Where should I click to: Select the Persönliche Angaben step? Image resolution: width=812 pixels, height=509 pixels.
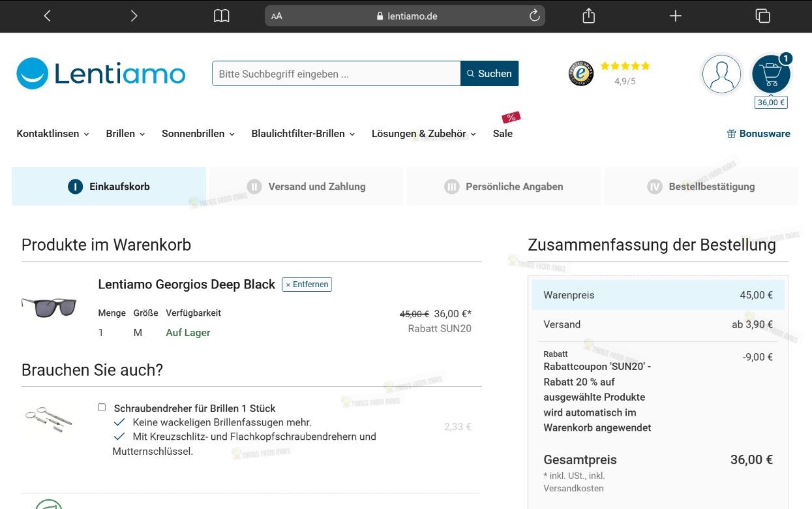504,187
